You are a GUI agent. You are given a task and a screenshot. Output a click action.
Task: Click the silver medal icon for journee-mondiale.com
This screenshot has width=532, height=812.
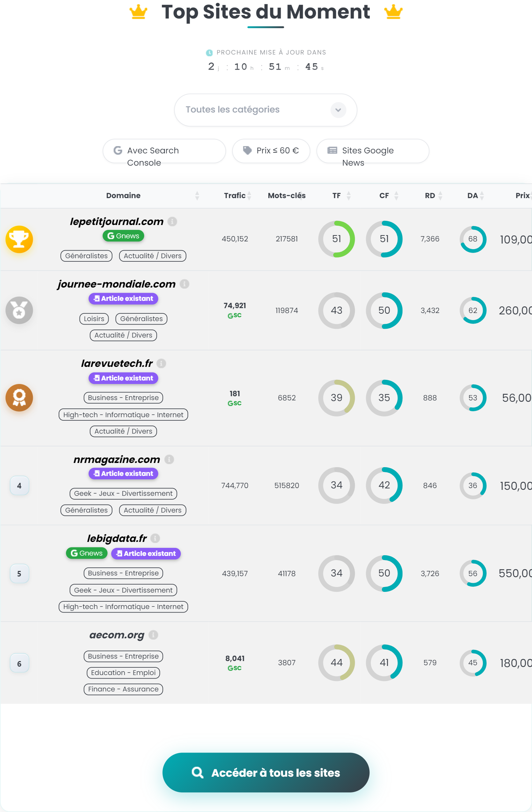click(19, 310)
